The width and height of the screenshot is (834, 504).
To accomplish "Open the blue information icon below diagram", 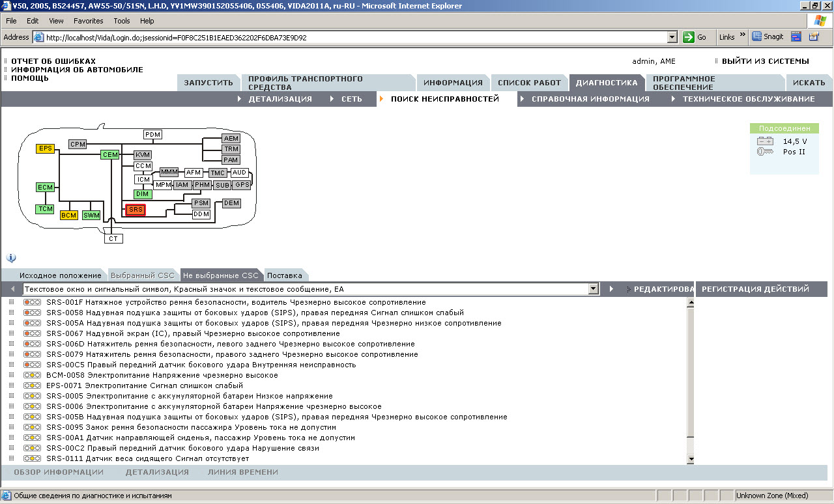I will point(11,258).
